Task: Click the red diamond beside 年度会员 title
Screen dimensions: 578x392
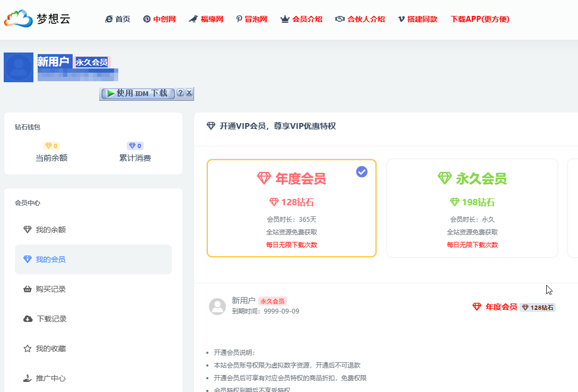Action: [x=264, y=178]
